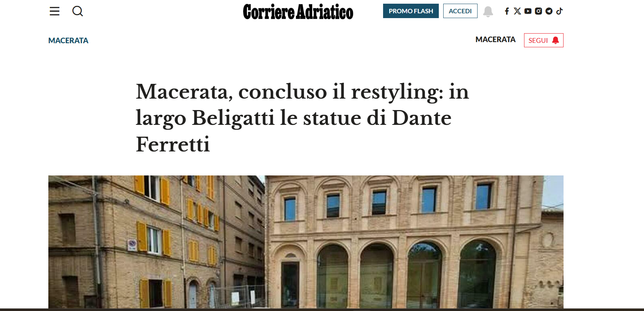Open the Instagram profile icon
This screenshot has width=644, height=311.
coord(538,11)
